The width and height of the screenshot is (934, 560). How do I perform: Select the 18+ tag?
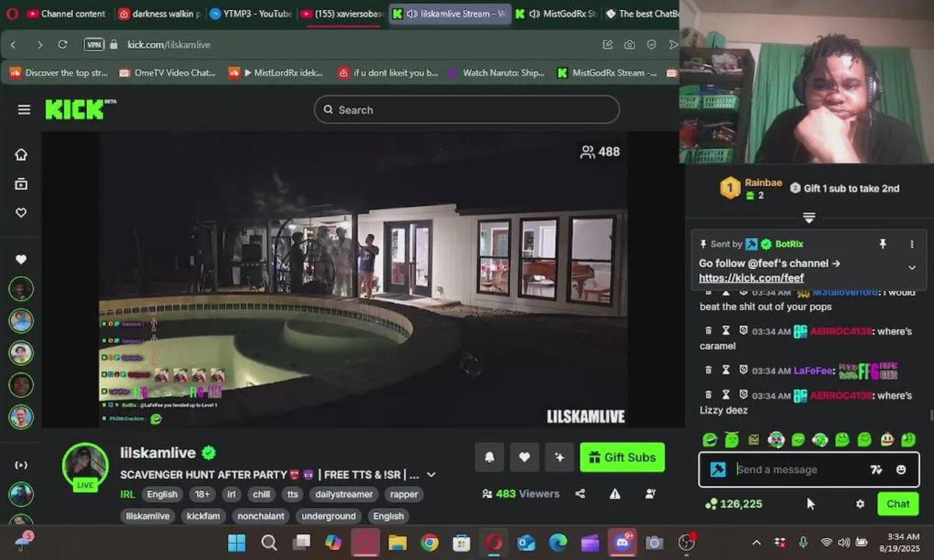(202, 494)
